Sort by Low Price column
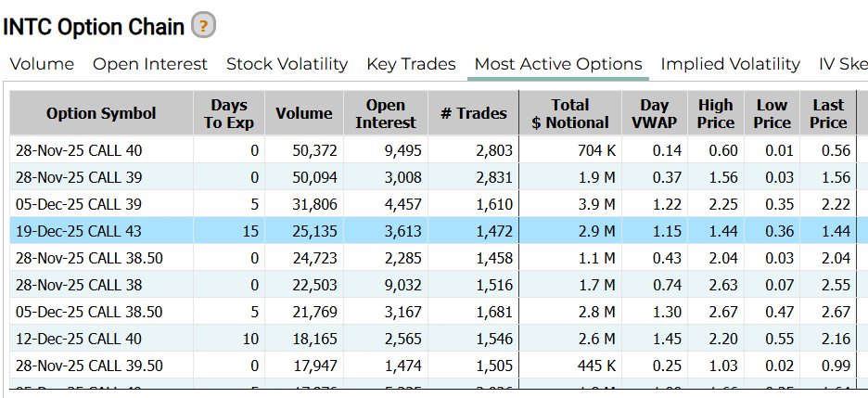This screenshot has height=398, width=868. tap(772, 113)
